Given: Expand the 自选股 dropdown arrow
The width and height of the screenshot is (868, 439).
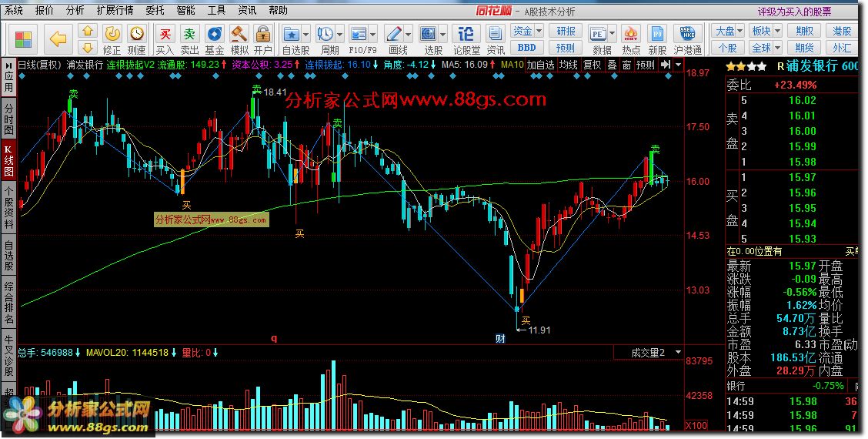Looking at the screenshot, I should click(x=305, y=35).
